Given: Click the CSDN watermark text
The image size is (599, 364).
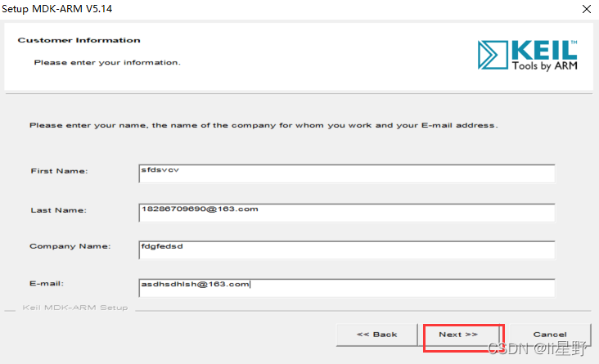Looking at the screenshot, I should tap(538, 350).
